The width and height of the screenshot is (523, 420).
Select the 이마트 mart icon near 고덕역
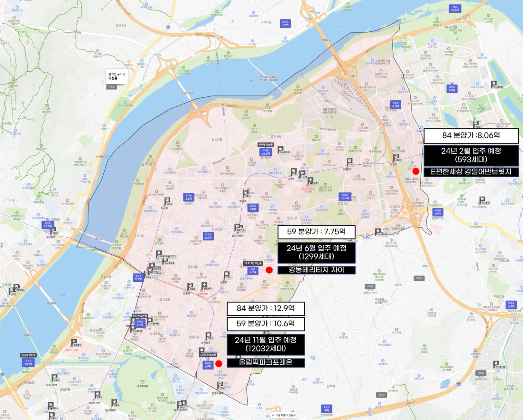pyautogui.click(x=303, y=174)
